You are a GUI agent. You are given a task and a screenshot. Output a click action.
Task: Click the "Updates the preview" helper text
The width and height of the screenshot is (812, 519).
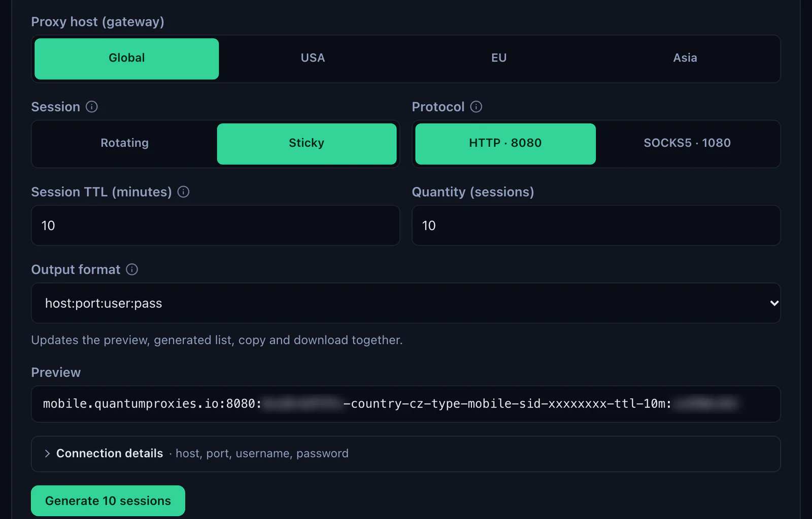tap(217, 340)
